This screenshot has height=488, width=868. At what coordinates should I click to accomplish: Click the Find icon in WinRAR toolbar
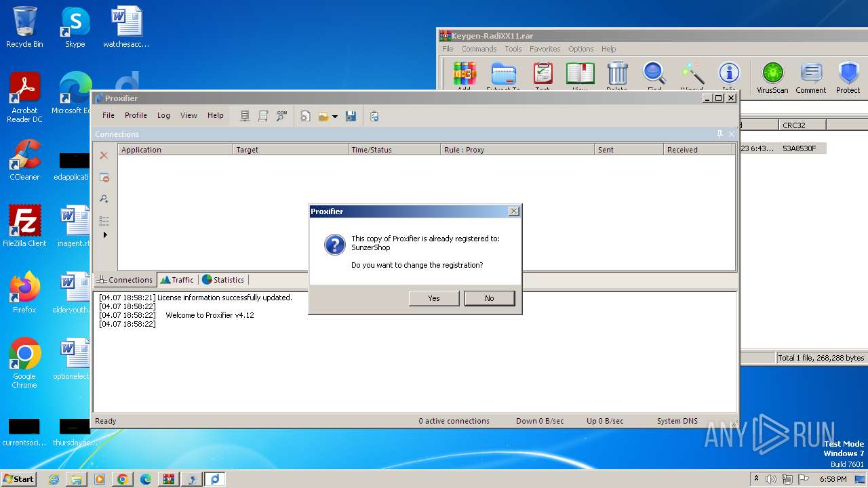[654, 76]
